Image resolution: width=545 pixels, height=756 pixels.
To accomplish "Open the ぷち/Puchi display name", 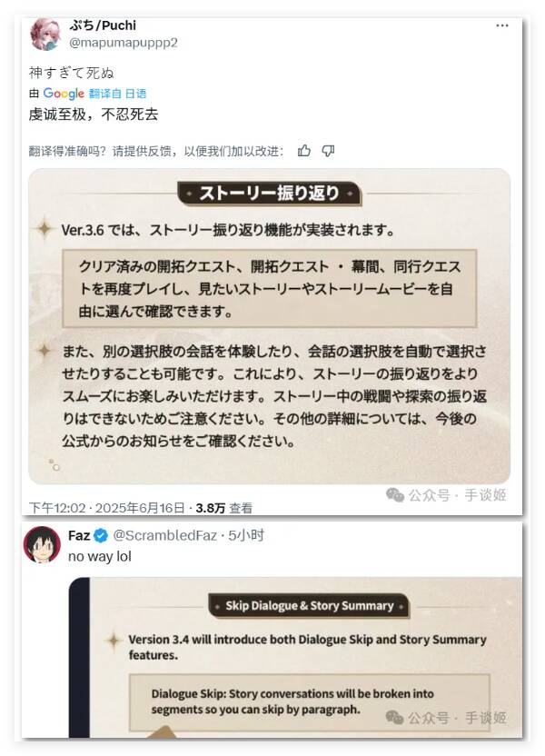I will [103, 25].
